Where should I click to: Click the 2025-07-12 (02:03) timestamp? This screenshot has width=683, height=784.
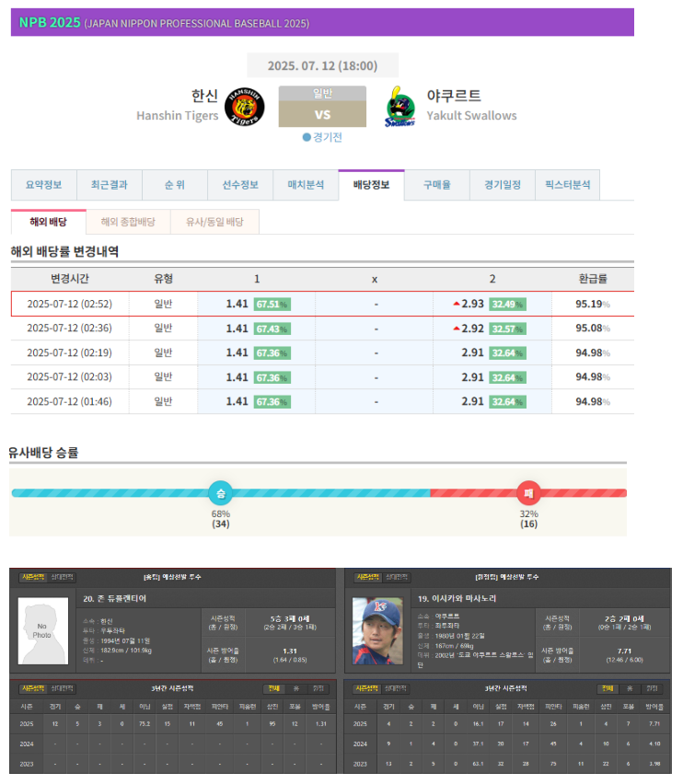70,376
